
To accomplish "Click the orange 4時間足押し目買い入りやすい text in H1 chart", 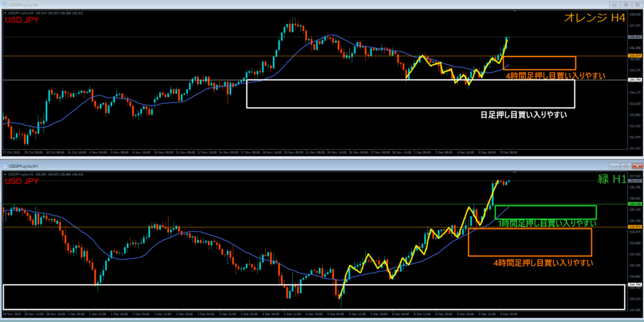I will (x=543, y=262).
